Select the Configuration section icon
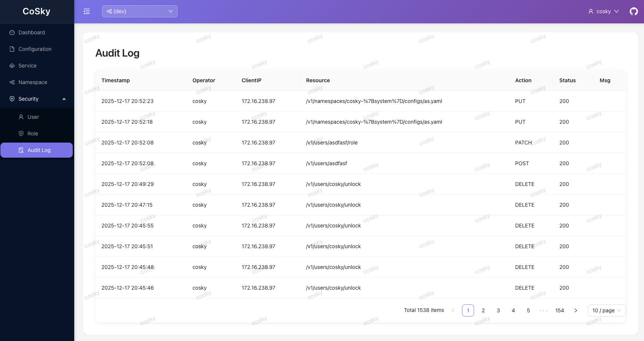This screenshot has height=341, width=644. coord(12,49)
